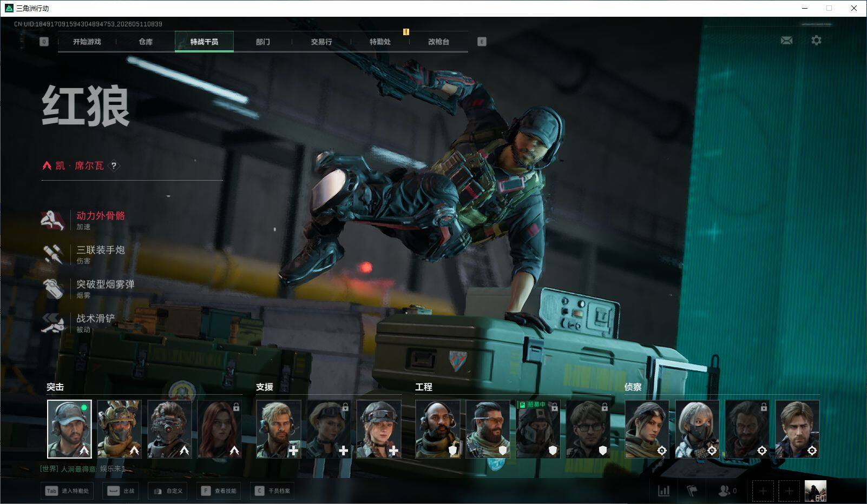Open the mail envelope icon

coord(786,41)
